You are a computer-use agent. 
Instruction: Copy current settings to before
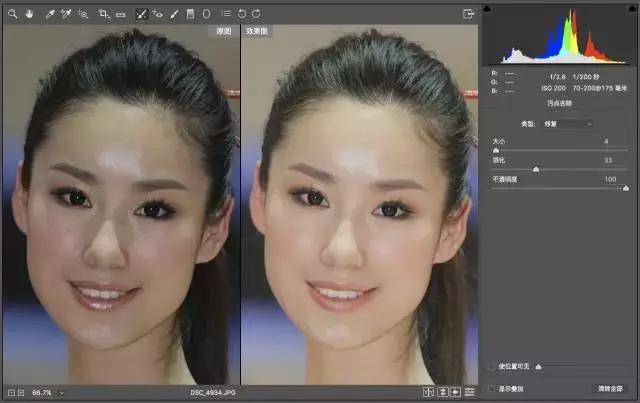(456, 392)
